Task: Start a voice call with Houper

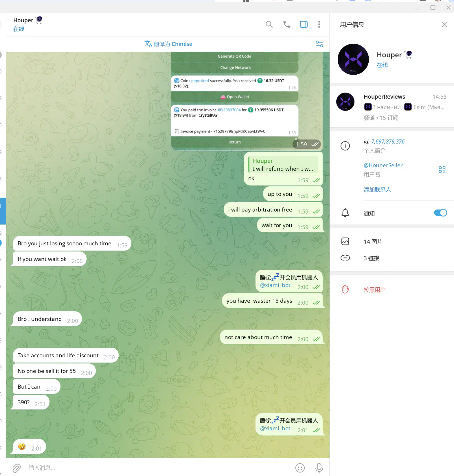Action: click(x=287, y=25)
